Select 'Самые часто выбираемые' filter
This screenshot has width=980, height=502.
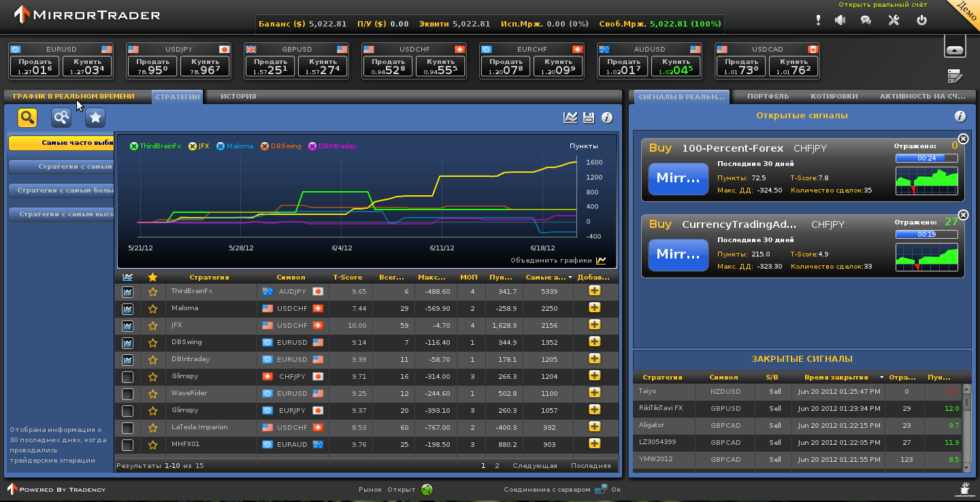[61, 143]
